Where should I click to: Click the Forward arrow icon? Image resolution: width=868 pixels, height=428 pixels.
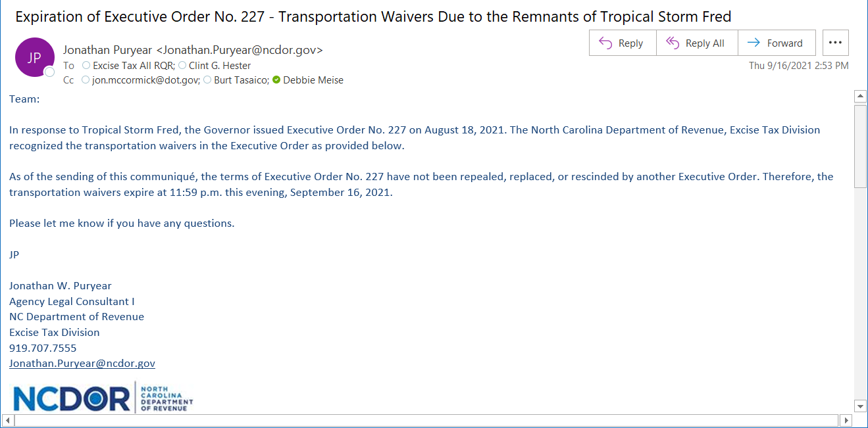(753, 43)
